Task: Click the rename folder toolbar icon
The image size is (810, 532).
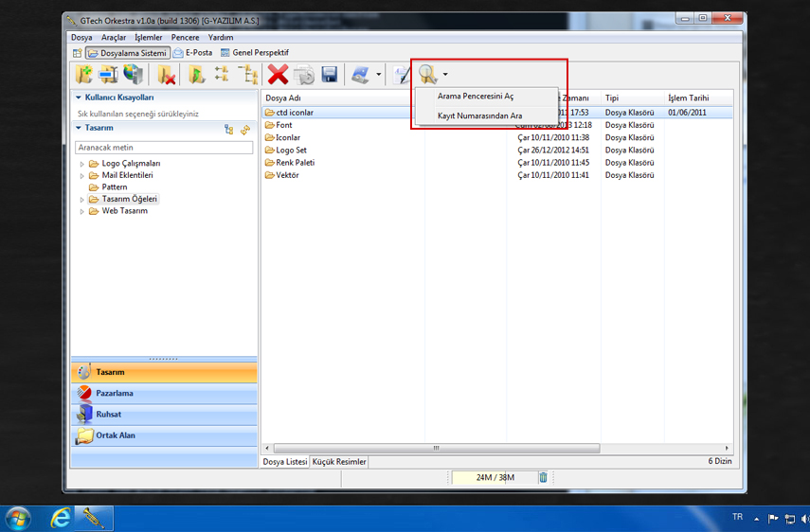Action: pos(109,75)
